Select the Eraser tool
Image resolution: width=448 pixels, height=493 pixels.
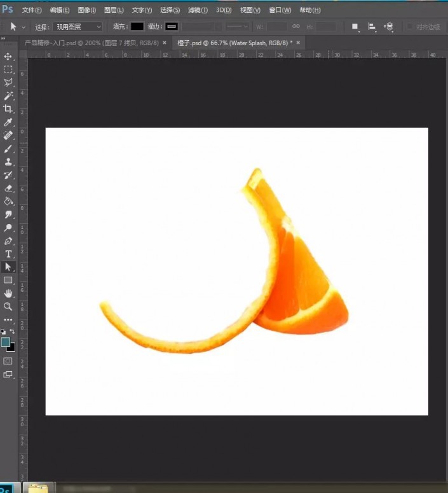[x=8, y=188]
